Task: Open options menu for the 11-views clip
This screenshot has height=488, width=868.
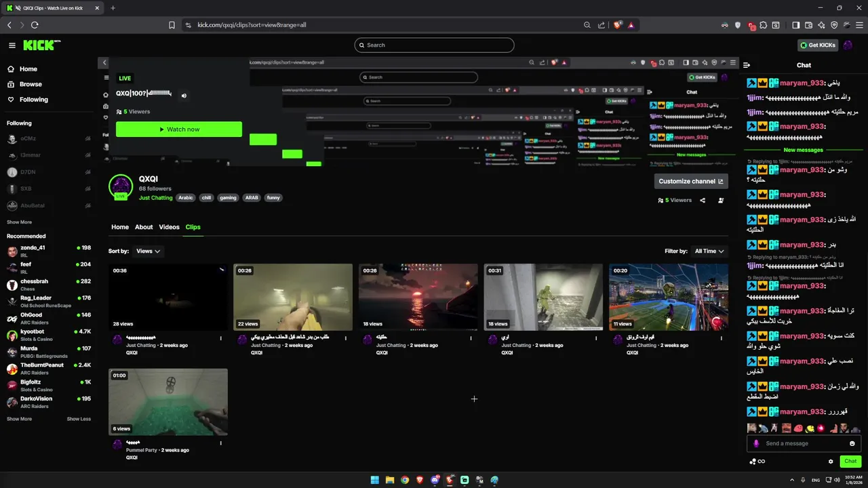Action: tap(722, 338)
